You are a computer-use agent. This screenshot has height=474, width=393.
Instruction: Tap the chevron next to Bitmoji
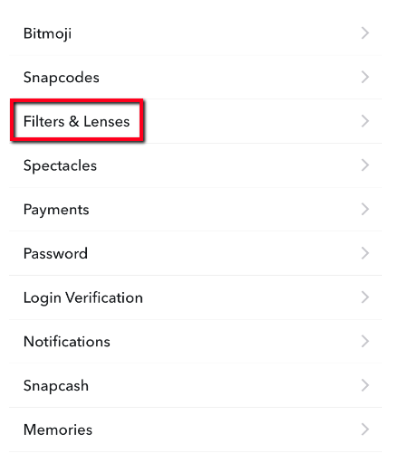click(365, 33)
